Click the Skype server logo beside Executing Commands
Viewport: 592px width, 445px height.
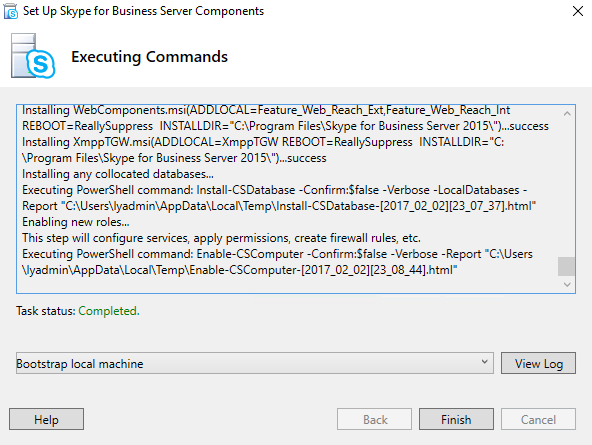click(x=33, y=56)
